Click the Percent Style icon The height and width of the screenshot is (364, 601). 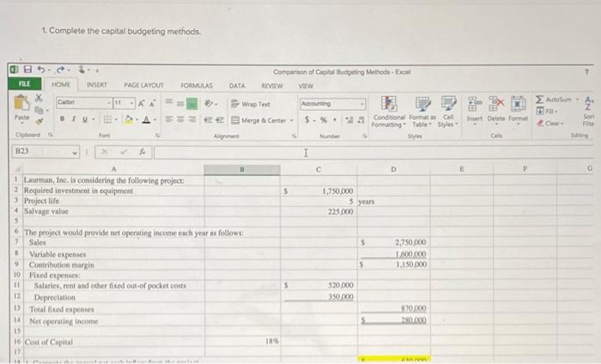point(324,120)
